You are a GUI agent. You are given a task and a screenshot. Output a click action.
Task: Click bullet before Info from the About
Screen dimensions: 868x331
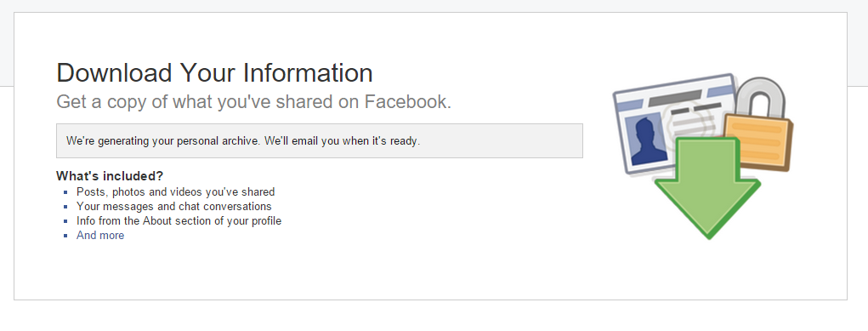pos(65,221)
